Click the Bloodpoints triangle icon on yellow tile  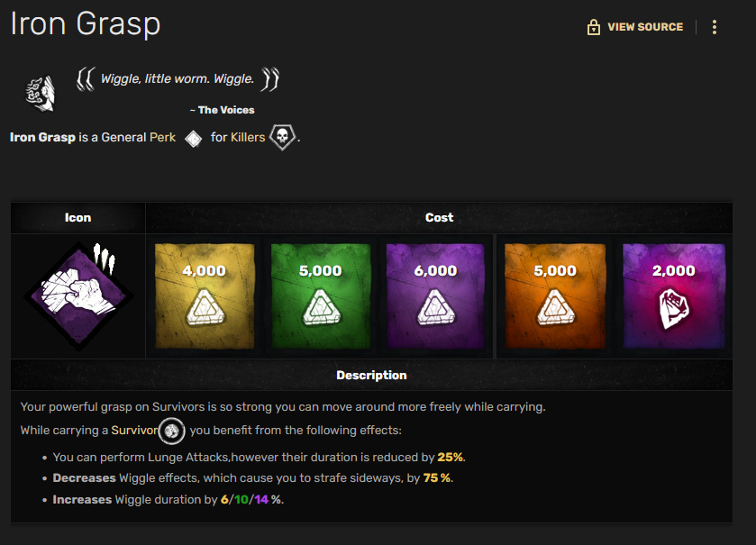(205, 307)
